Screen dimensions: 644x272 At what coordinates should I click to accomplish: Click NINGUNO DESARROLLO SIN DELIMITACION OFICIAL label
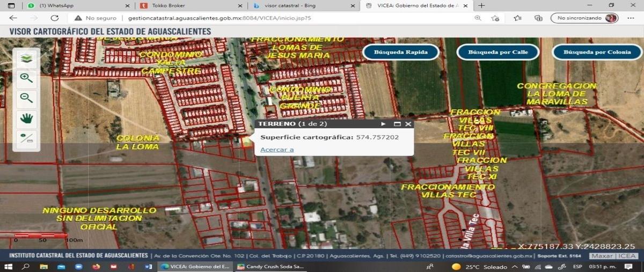tap(99, 218)
